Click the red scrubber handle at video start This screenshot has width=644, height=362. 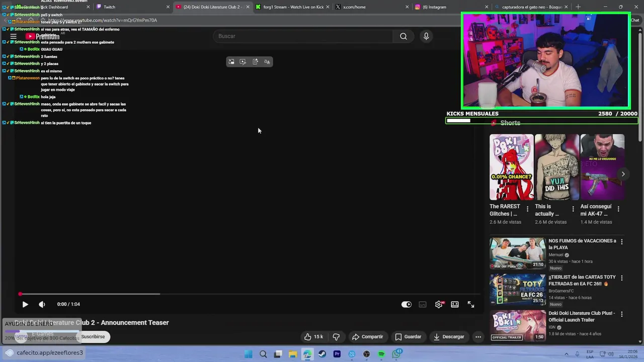tap(20, 294)
